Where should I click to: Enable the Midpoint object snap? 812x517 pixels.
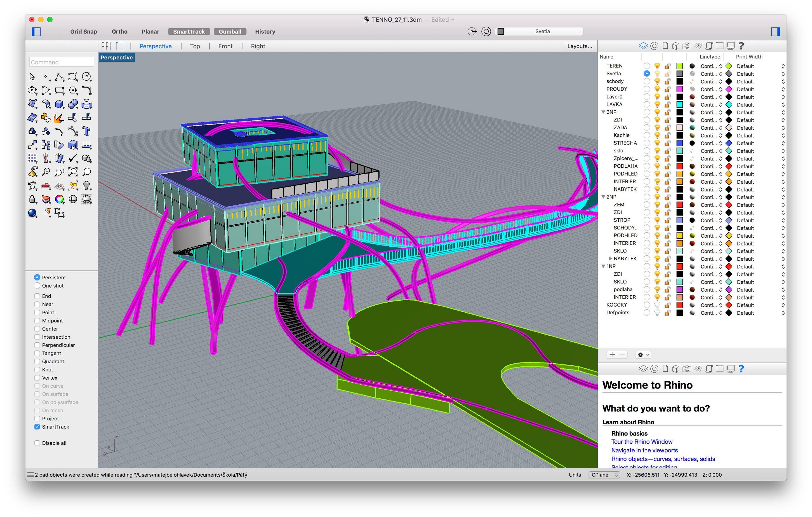pyautogui.click(x=37, y=321)
